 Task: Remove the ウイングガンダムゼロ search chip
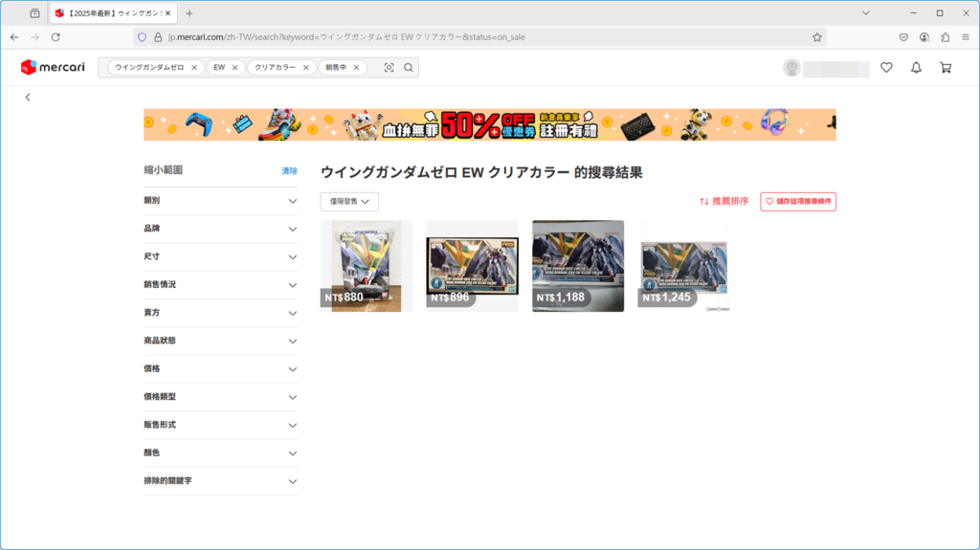click(x=194, y=68)
